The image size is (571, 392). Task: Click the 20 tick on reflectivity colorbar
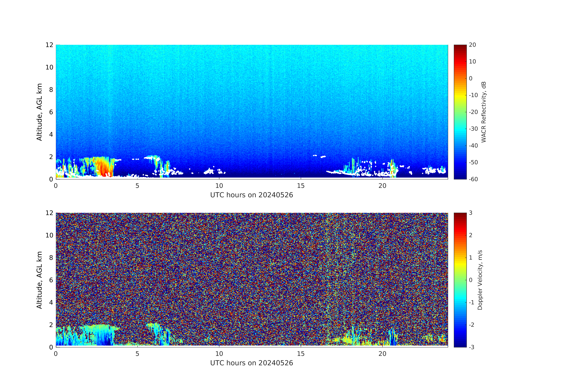(x=472, y=45)
